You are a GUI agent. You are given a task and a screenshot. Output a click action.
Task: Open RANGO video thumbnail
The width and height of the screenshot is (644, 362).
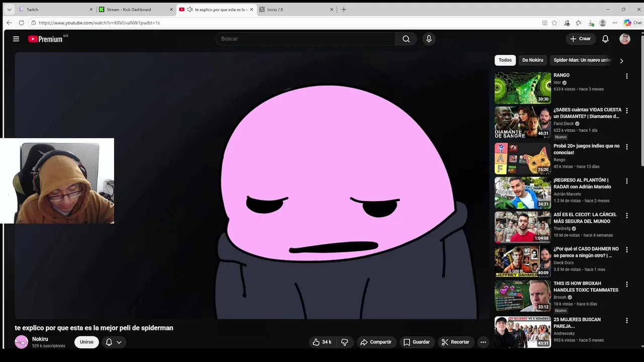[x=523, y=87]
